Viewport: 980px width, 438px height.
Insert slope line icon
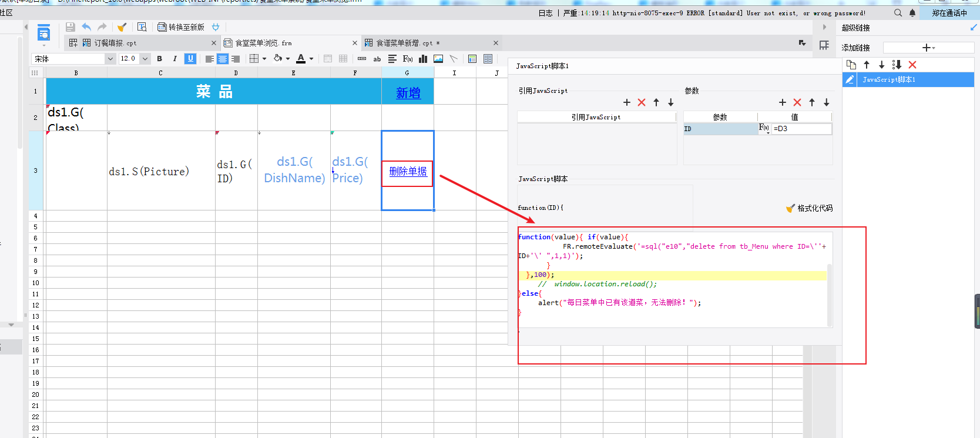(x=454, y=59)
